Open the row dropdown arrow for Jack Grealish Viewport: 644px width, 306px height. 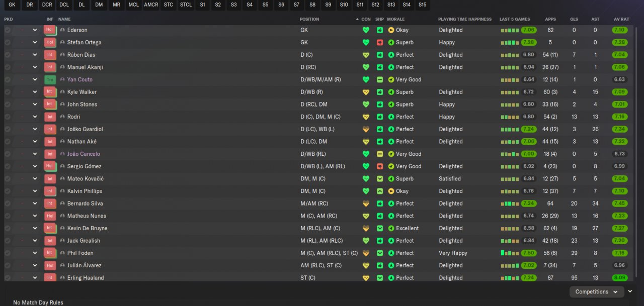tap(35, 241)
